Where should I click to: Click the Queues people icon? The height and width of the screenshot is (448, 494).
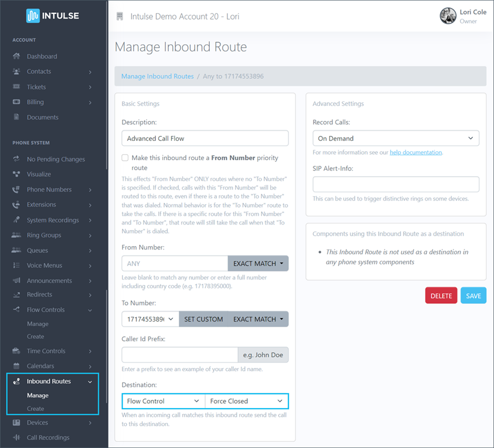point(17,250)
